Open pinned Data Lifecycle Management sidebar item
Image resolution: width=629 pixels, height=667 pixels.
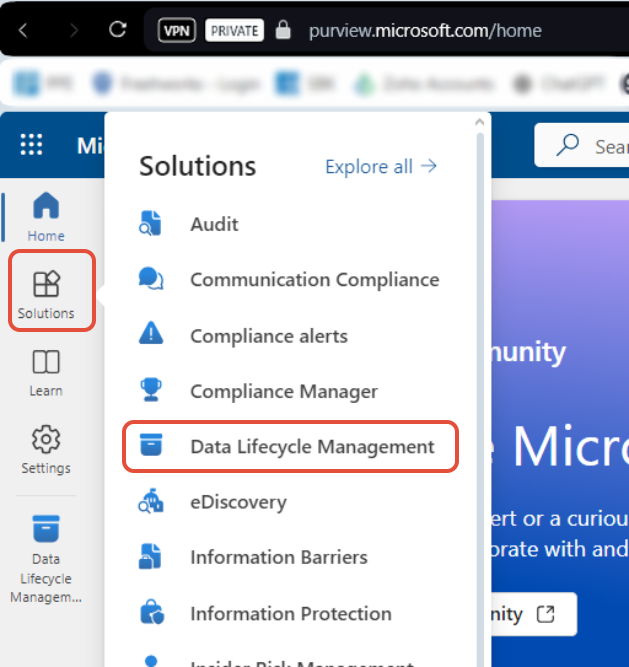tap(46, 558)
